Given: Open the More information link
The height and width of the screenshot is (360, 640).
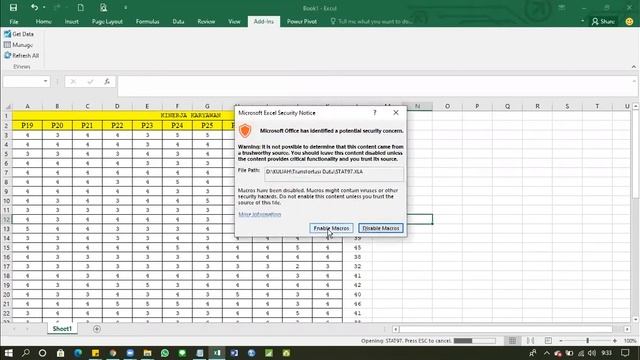Looking at the screenshot, I should [x=260, y=214].
